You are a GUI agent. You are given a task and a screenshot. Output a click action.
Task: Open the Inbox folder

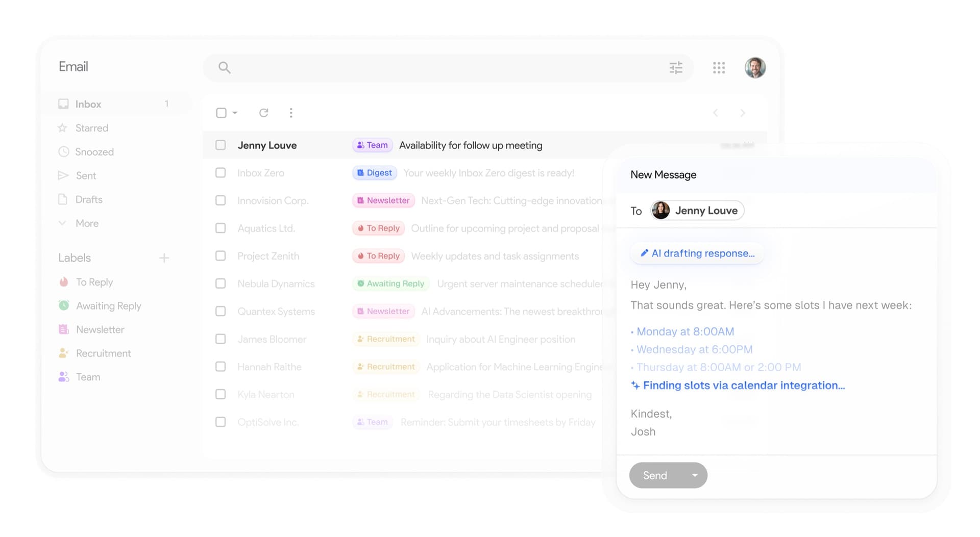click(116, 104)
